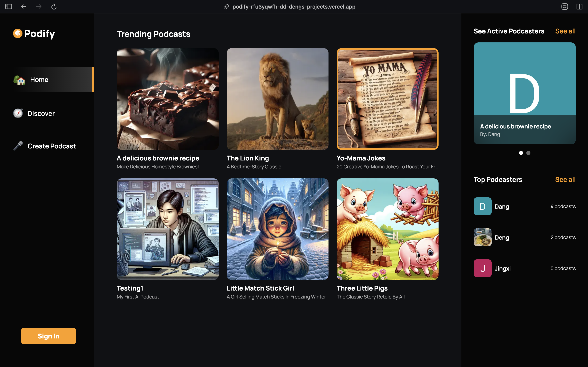
Task: Open the Deng podcaster profile icon
Action: [x=483, y=237]
